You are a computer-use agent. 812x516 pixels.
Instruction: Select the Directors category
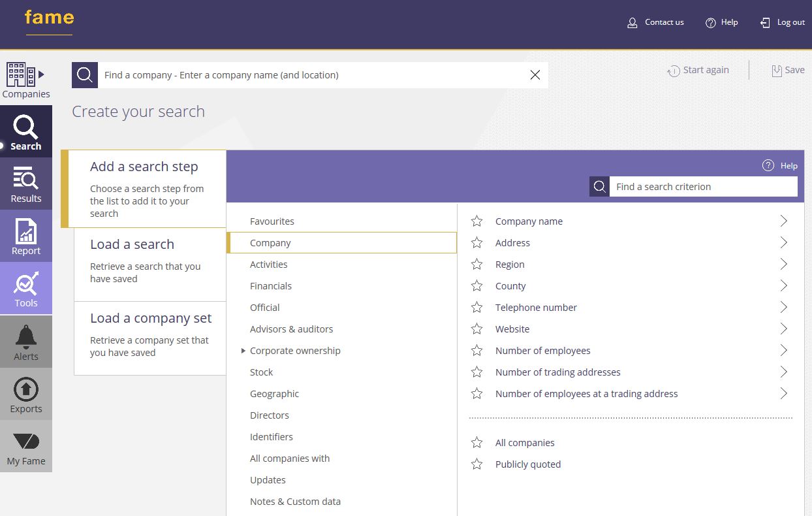pos(270,415)
